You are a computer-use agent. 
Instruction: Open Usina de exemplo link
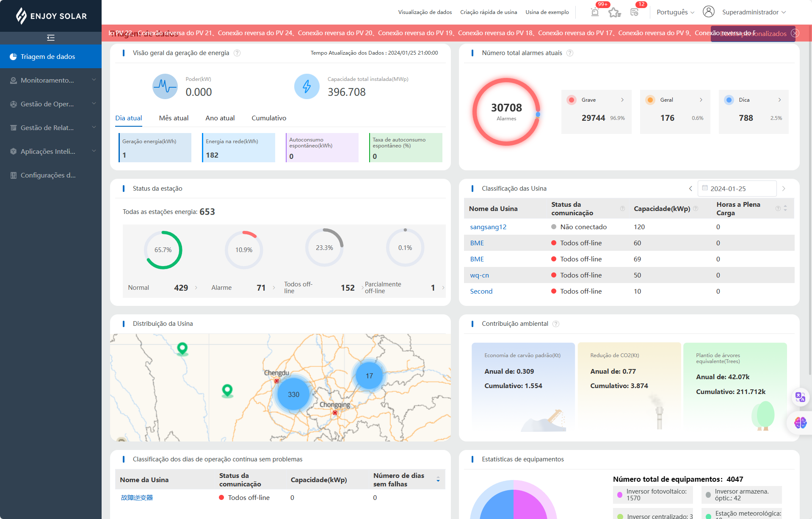tap(547, 12)
